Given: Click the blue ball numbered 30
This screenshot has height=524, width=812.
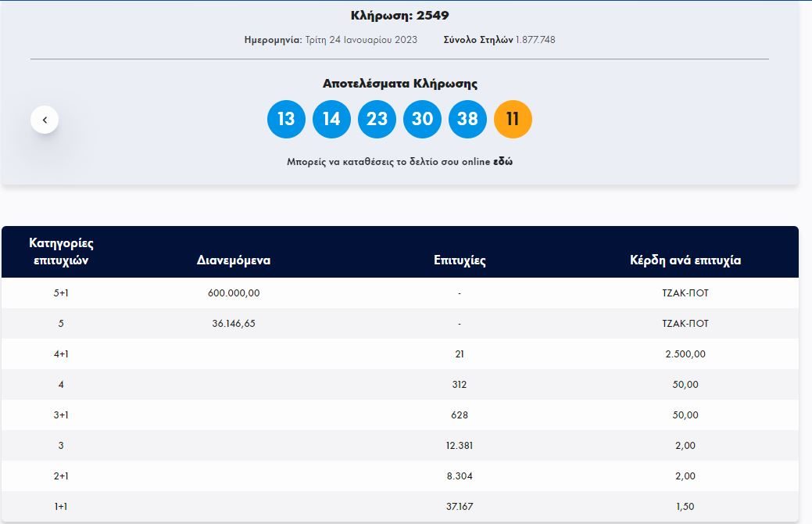Looking at the screenshot, I should point(422,119).
